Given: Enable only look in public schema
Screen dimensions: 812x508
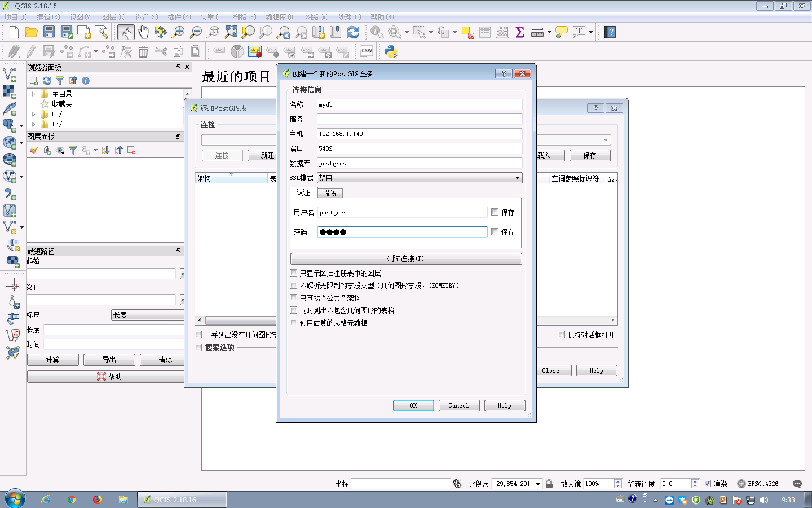Looking at the screenshot, I should 293,298.
